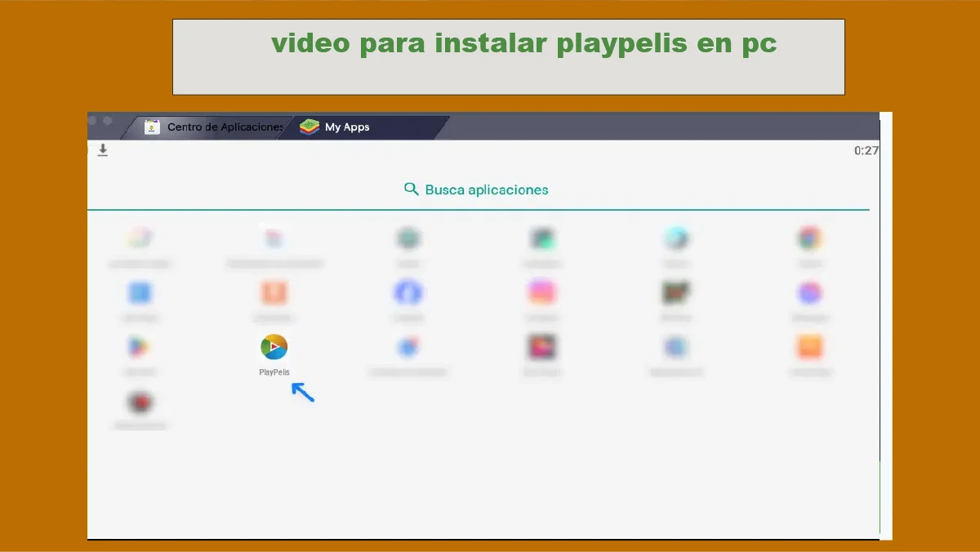Open the multicolored Chrome-style icon at top right
Viewport: 980px width, 552px height.
[809, 239]
